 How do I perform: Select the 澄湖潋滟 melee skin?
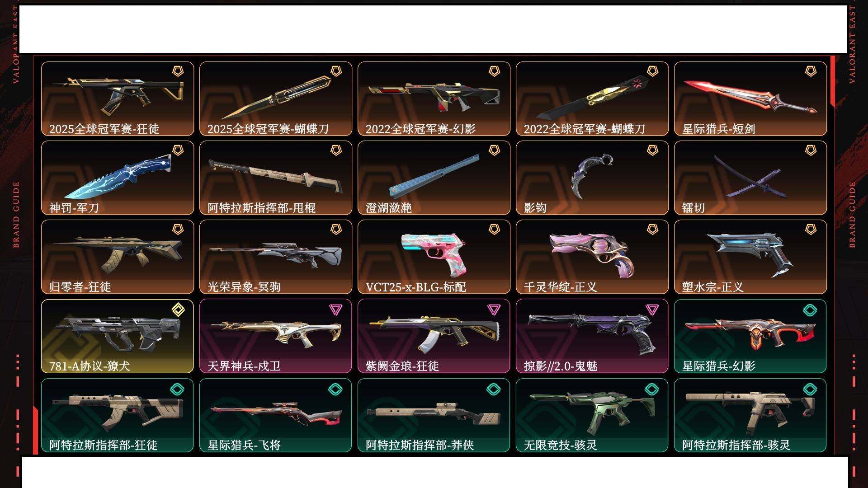[x=434, y=178]
